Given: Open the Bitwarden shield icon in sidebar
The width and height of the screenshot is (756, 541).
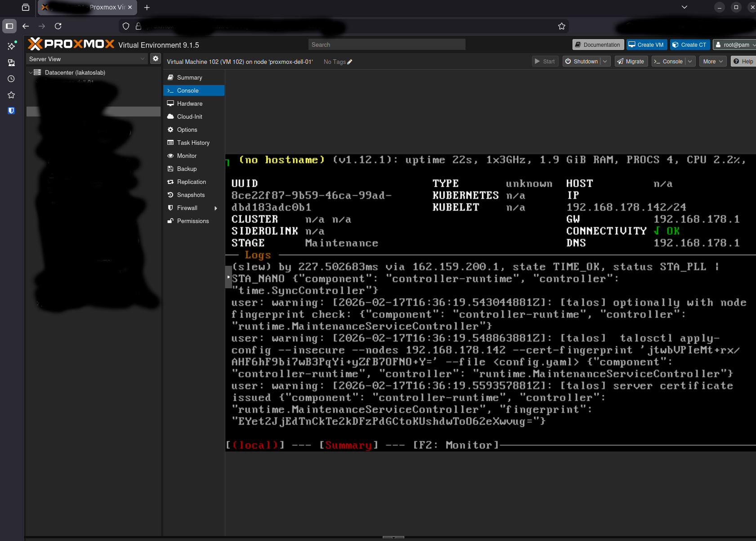Looking at the screenshot, I should pos(11,111).
